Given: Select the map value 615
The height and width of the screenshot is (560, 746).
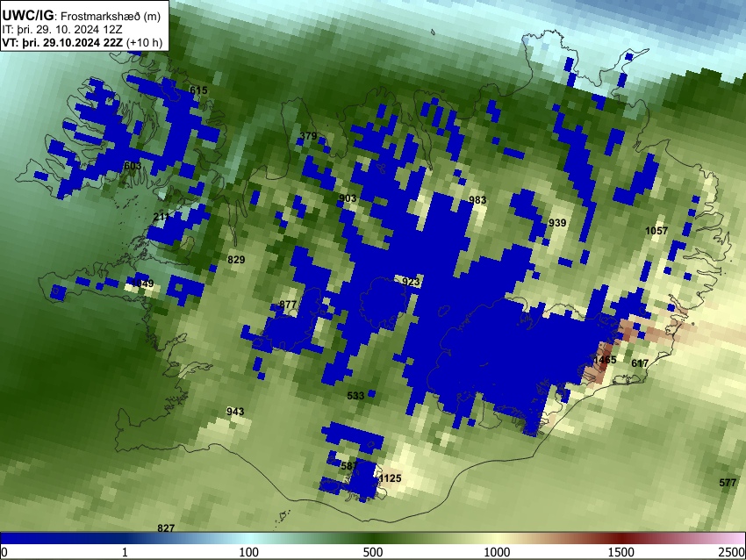Looking at the screenshot, I should pos(198,90).
